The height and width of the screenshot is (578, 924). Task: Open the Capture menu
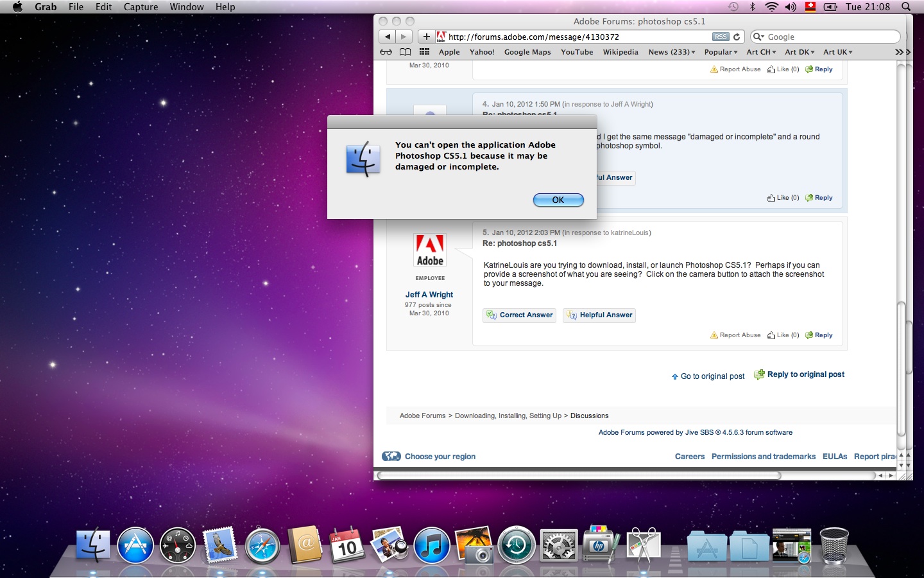(141, 7)
